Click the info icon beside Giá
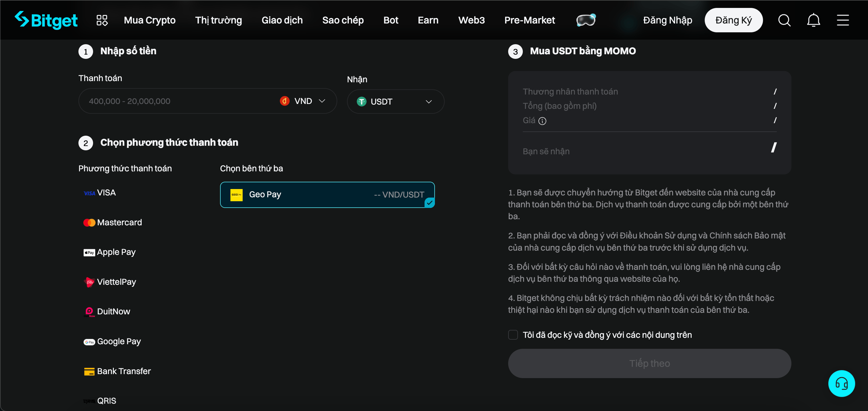This screenshot has height=411, width=868. tap(542, 121)
